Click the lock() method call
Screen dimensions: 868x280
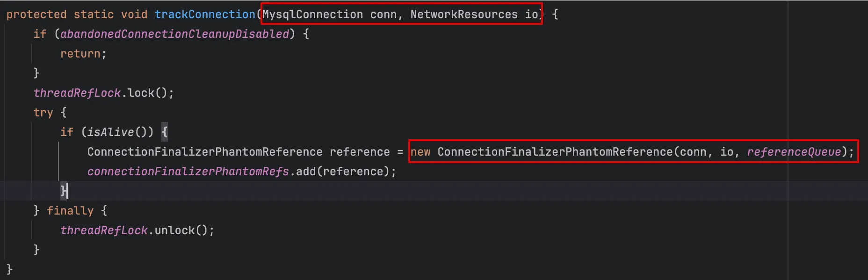[141, 93]
